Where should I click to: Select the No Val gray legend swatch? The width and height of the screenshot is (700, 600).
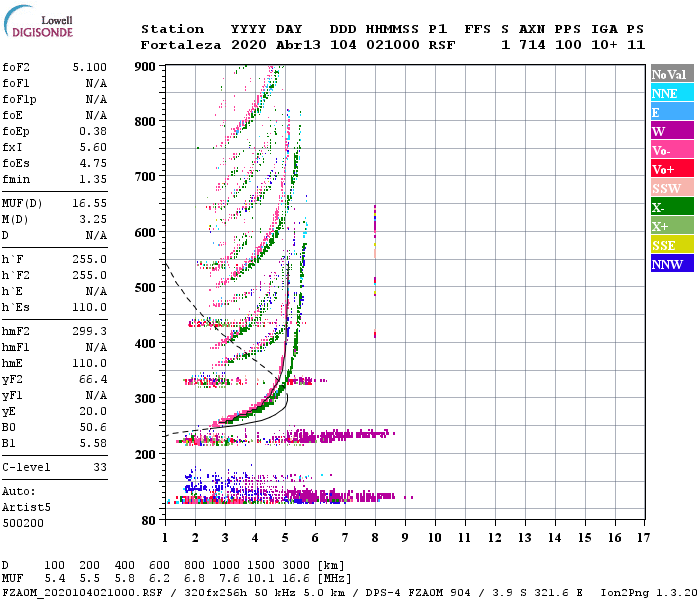tap(672, 74)
